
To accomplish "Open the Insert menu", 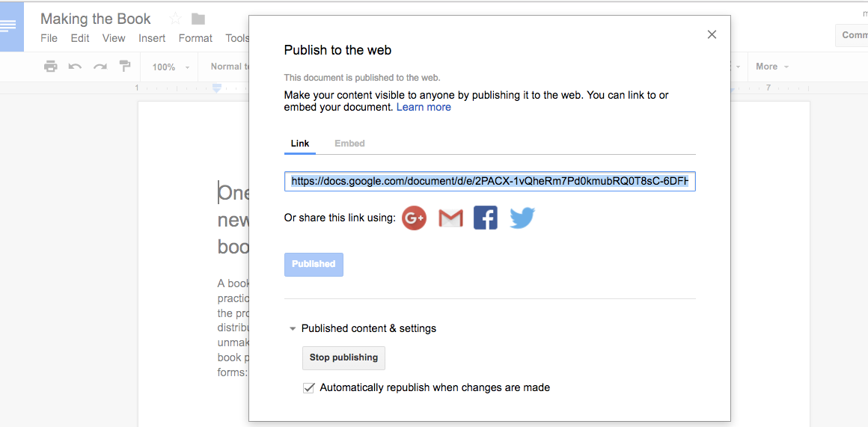I will [x=152, y=38].
